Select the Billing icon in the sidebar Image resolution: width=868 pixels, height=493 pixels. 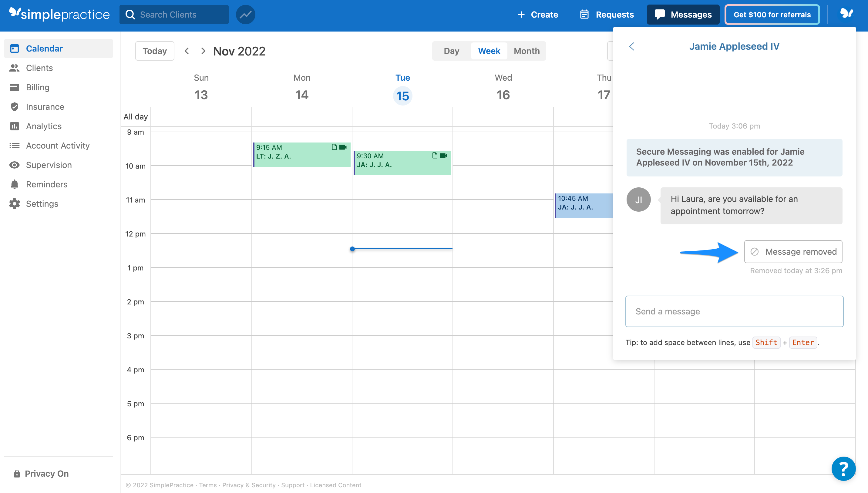tap(15, 87)
